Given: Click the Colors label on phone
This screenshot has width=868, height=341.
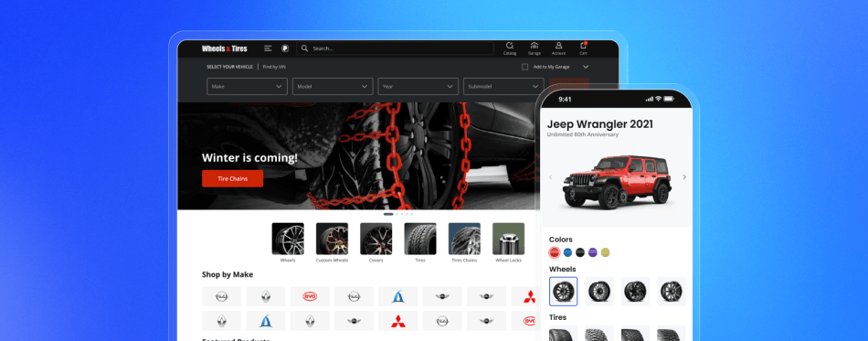Looking at the screenshot, I should pos(561,240).
